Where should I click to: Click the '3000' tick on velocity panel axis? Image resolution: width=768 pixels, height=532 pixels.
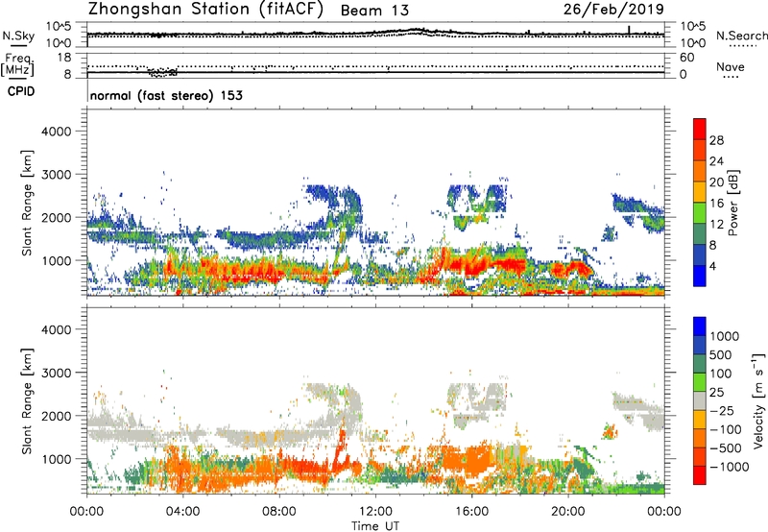[57, 373]
